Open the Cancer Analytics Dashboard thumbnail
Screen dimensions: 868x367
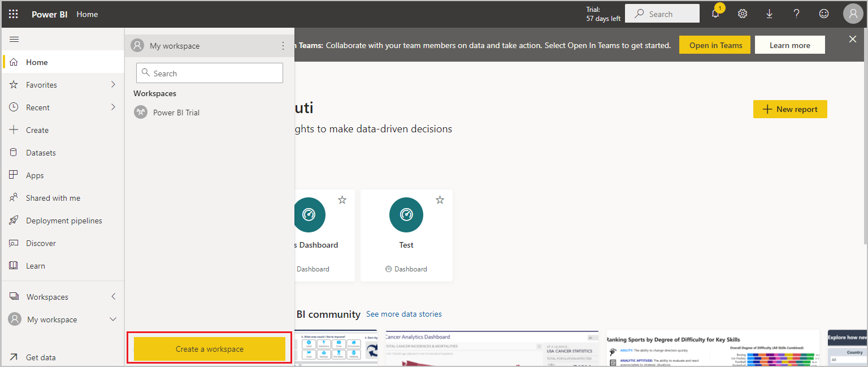[x=492, y=348]
